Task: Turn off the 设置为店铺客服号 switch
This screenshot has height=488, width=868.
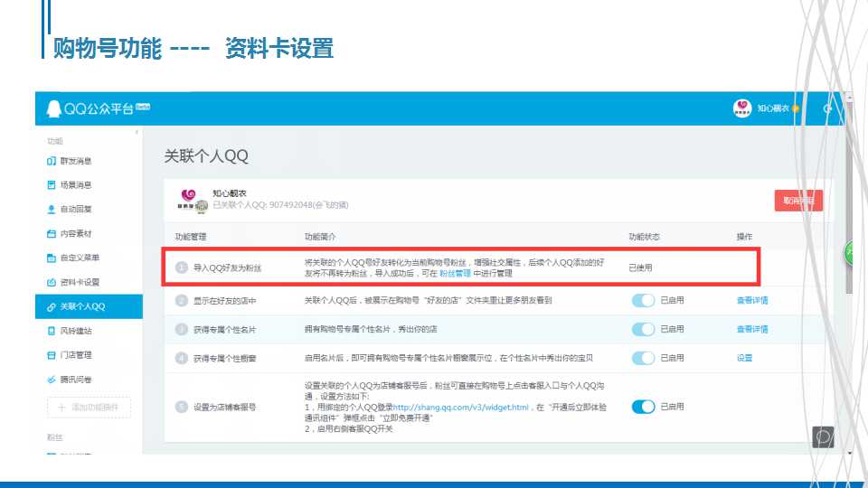Action: [x=643, y=407]
